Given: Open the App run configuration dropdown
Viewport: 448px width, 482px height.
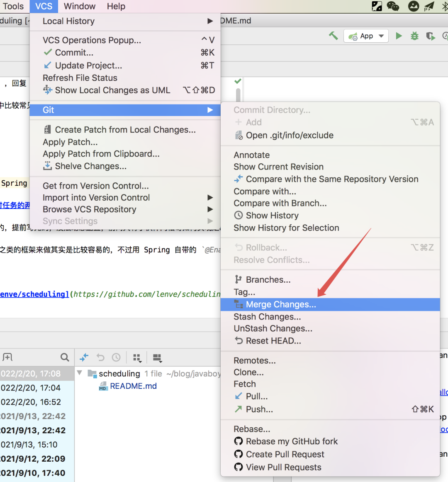Looking at the screenshot, I should (366, 36).
